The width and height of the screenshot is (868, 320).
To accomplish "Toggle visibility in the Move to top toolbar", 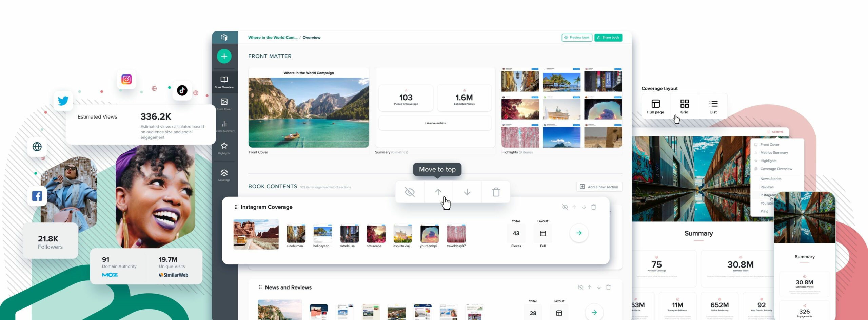I will point(409,192).
